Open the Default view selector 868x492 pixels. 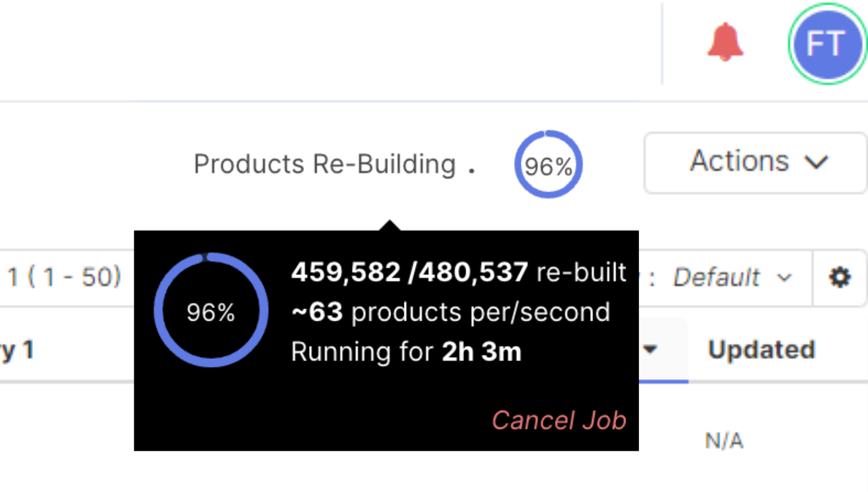coord(732,277)
